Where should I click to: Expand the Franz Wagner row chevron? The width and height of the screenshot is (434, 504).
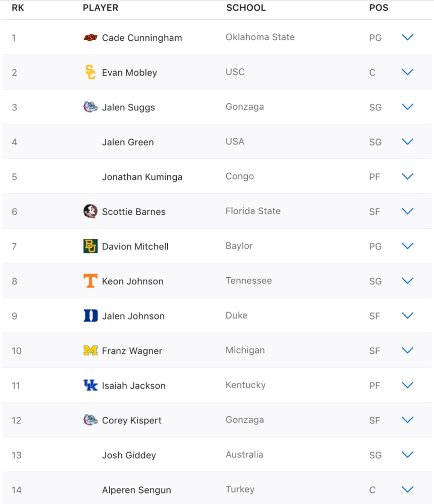(407, 350)
